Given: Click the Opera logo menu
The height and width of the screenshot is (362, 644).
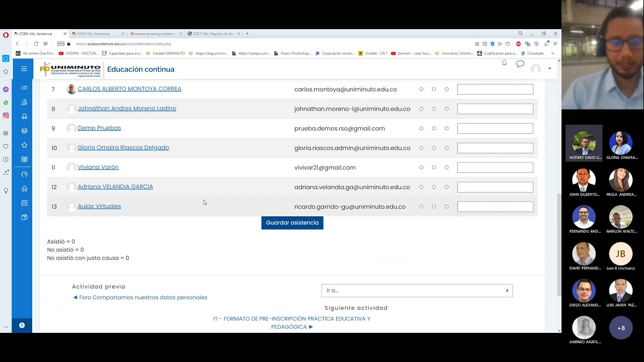Looking at the screenshot, I should click(x=6, y=35).
